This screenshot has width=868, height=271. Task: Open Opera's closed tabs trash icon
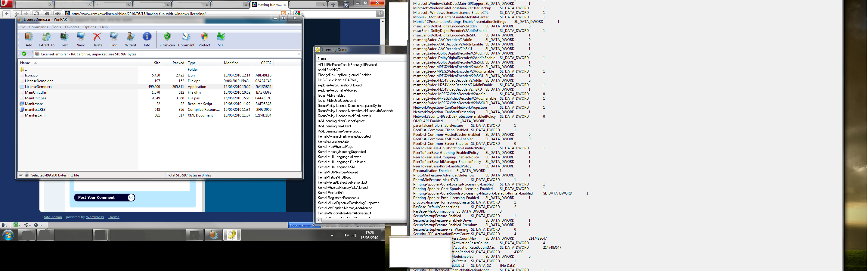pyautogui.click(x=346, y=5)
